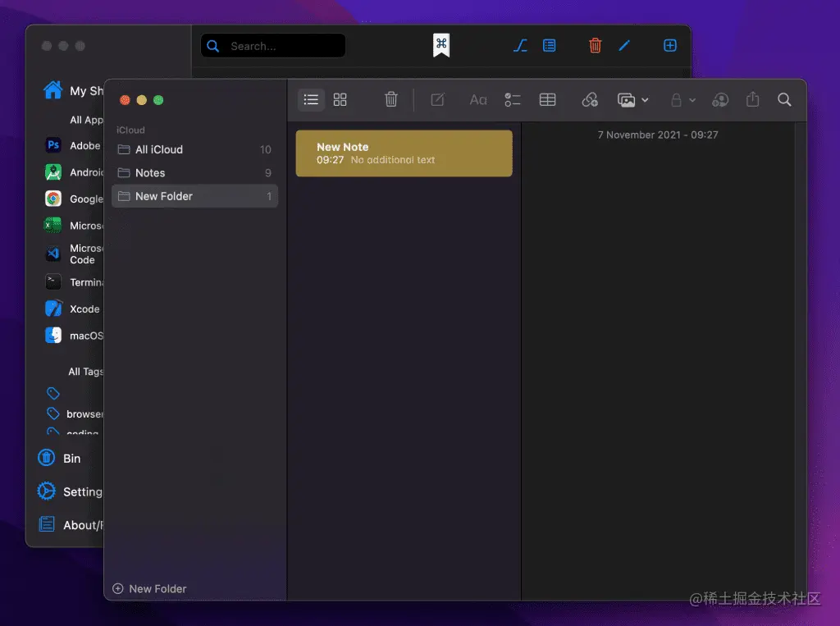The image size is (840, 626).
Task: Open Settings in back window sidebar
Action: click(70, 491)
